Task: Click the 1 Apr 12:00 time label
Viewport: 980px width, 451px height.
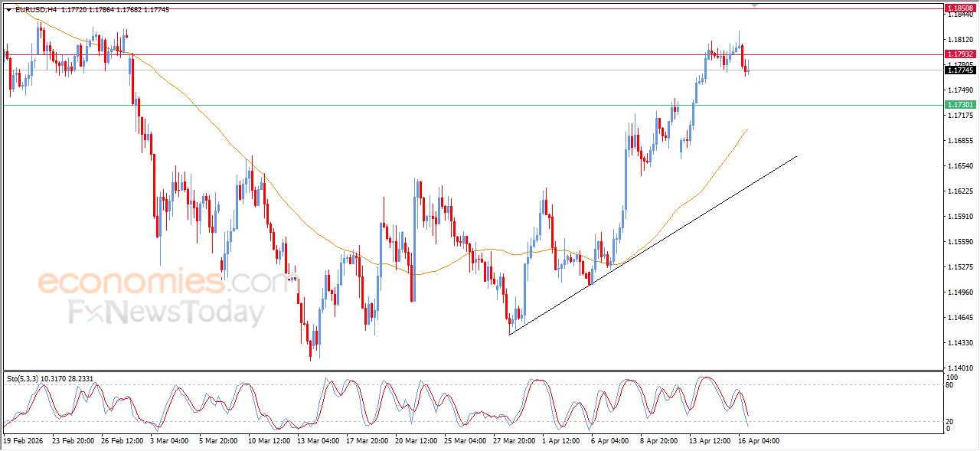Action: tap(561, 441)
